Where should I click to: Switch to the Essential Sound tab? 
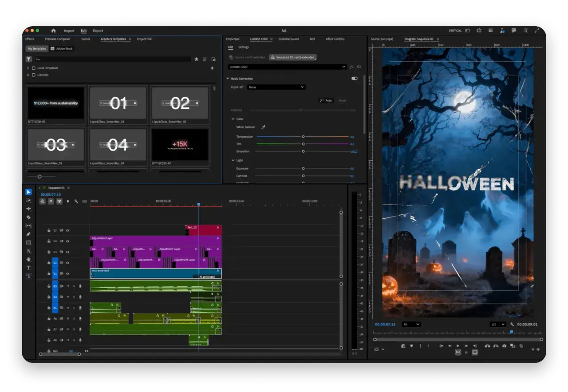(288, 39)
